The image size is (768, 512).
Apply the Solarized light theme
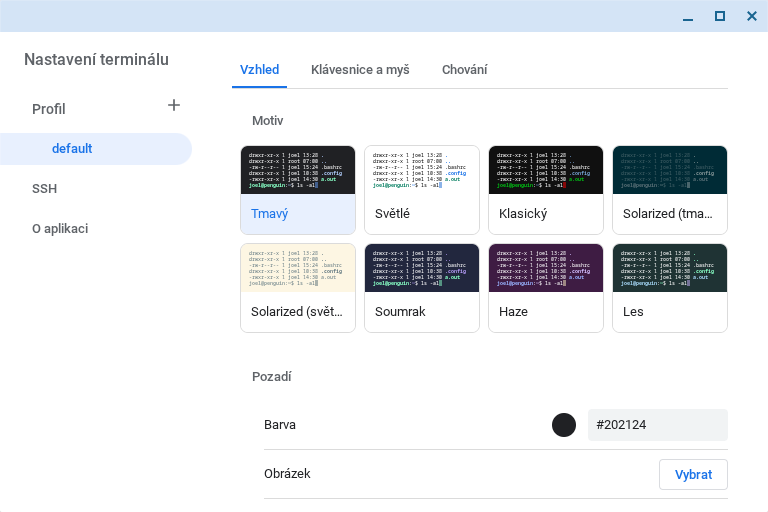click(298, 288)
